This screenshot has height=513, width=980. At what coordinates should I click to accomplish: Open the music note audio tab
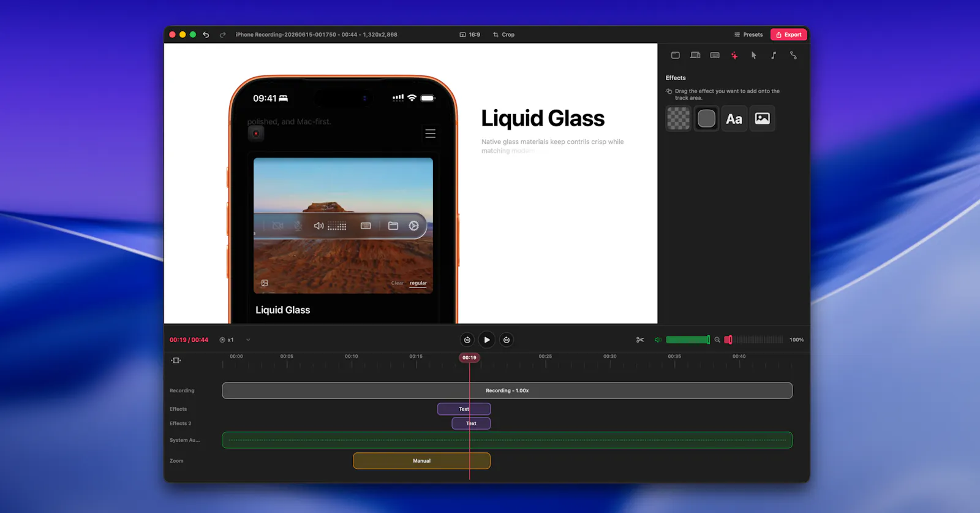(774, 55)
